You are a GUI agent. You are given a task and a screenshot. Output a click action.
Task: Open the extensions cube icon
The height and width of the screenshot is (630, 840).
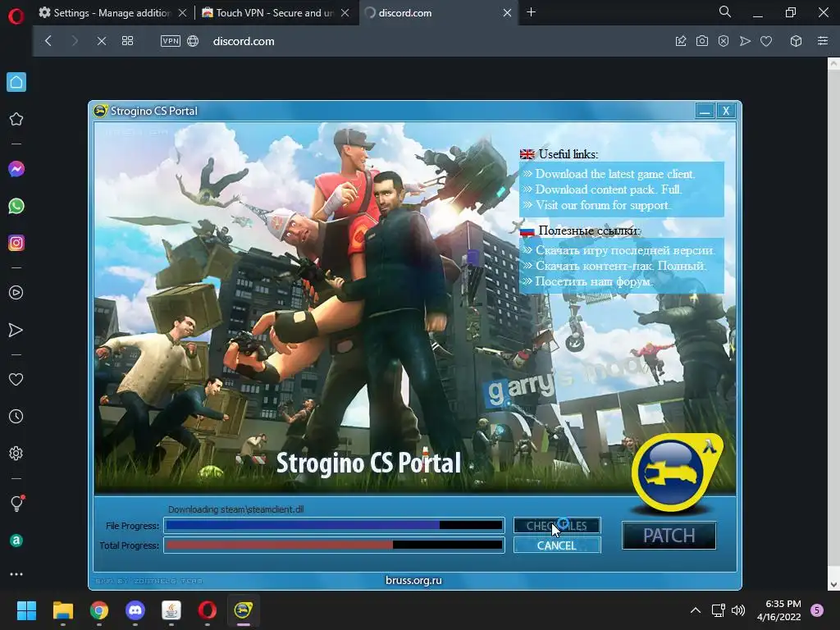pos(796,41)
